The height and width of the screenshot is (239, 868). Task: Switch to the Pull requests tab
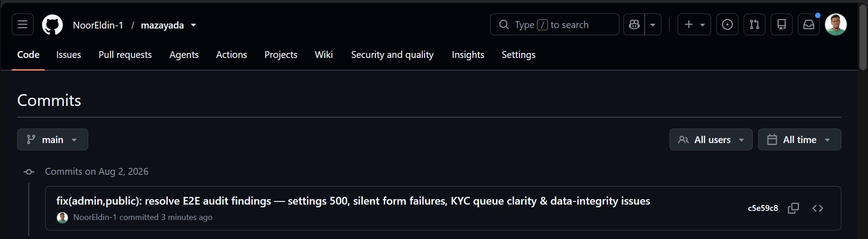(x=125, y=55)
